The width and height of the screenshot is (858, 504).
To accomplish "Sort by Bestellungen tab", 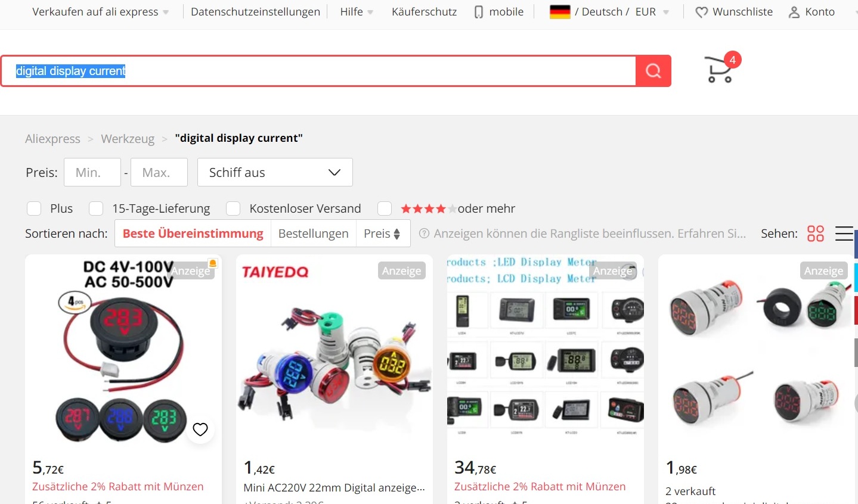I will coord(313,234).
